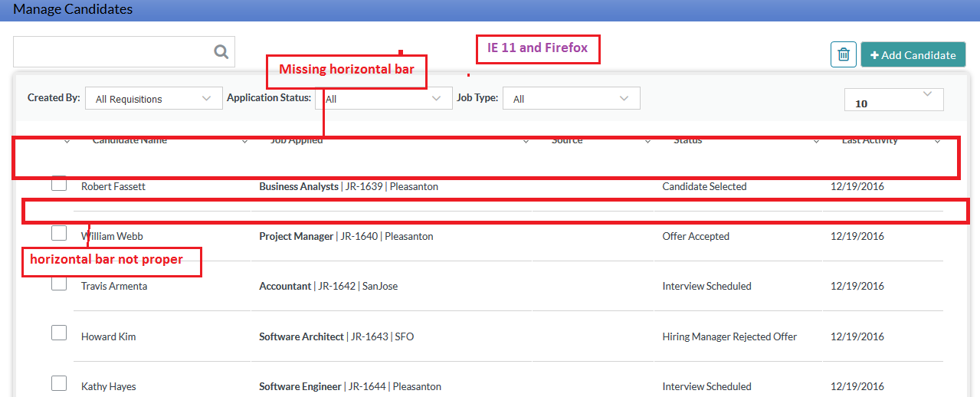
Task: Select the checkbox beside William Webb
Action: (59, 233)
